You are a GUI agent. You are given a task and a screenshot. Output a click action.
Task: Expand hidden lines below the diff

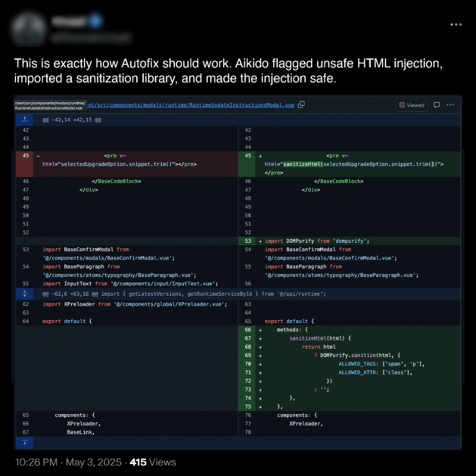[x=24, y=442]
